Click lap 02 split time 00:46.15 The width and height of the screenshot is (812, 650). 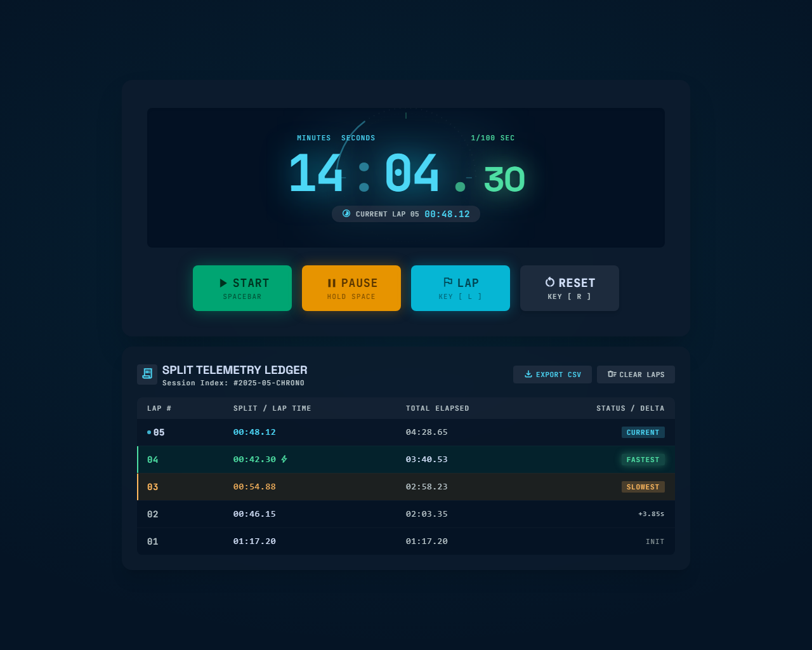click(x=254, y=514)
